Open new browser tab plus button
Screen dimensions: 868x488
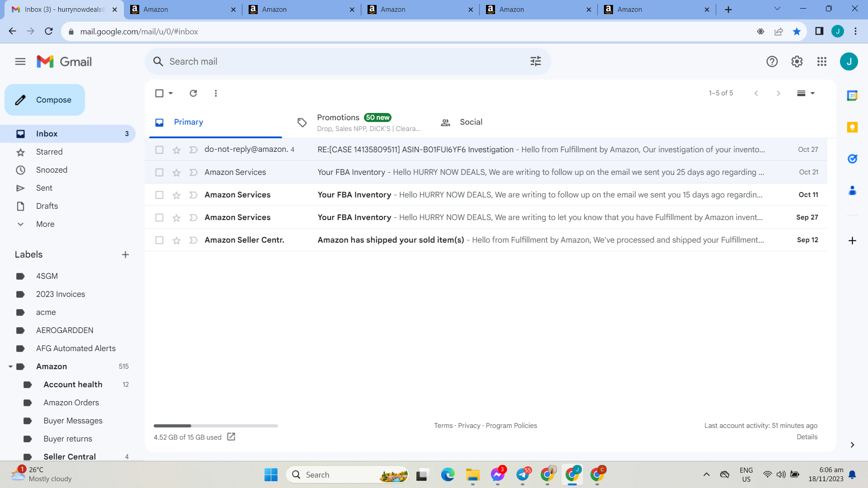coord(728,9)
